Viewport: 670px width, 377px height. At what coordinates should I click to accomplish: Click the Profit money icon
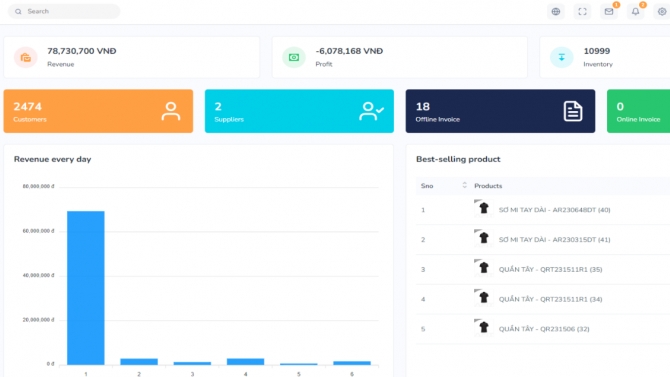point(294,57)
